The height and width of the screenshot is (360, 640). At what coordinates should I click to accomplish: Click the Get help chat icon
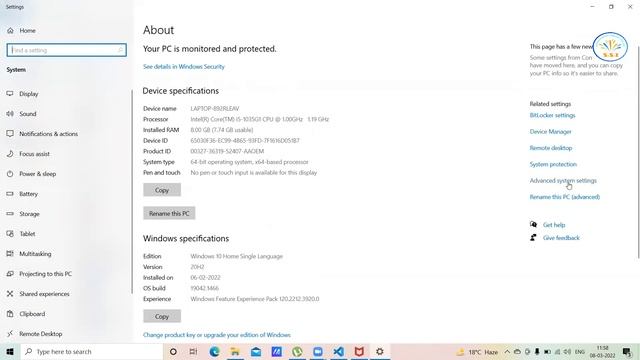[533, 224]
